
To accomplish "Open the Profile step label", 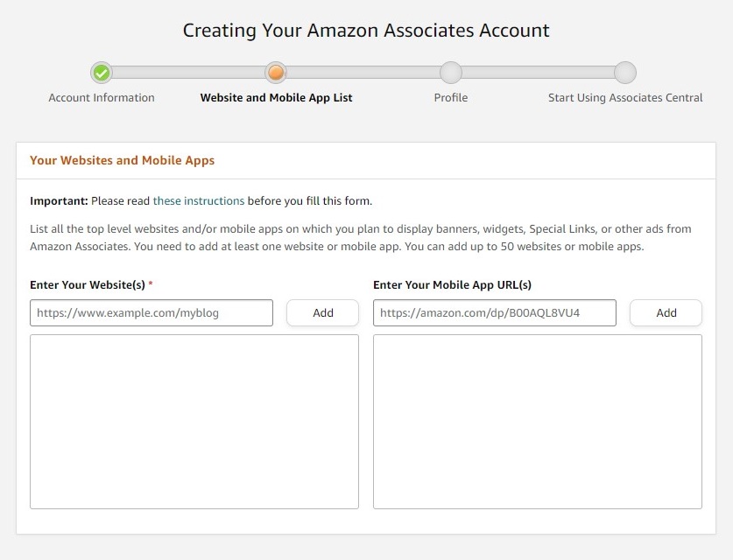I will pyautogui.click(x=451, y=98).
